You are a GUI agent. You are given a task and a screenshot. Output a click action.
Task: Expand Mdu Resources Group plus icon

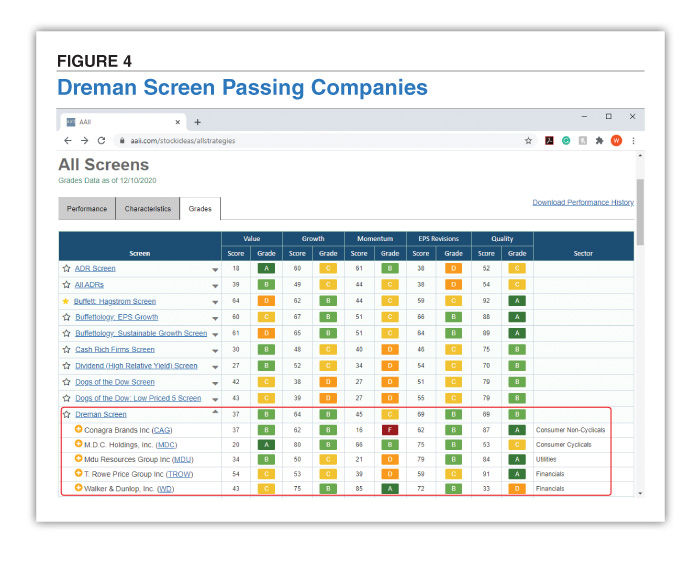[78, 459]
